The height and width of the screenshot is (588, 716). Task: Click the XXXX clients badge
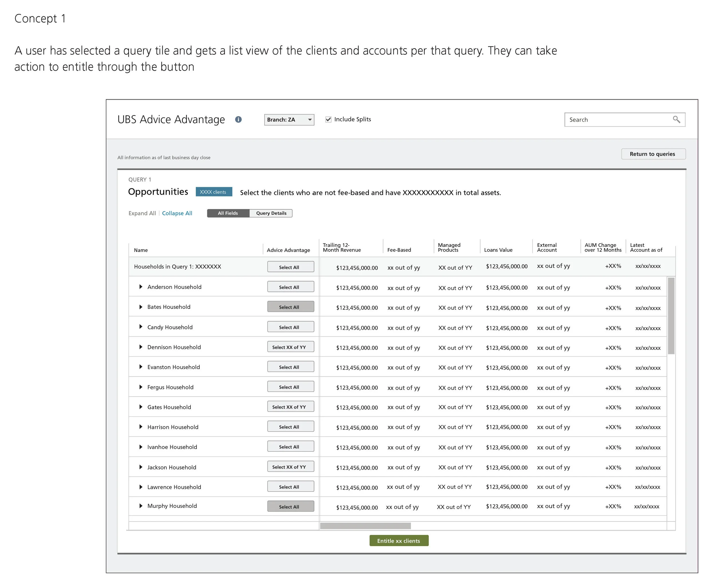(214, 192)
